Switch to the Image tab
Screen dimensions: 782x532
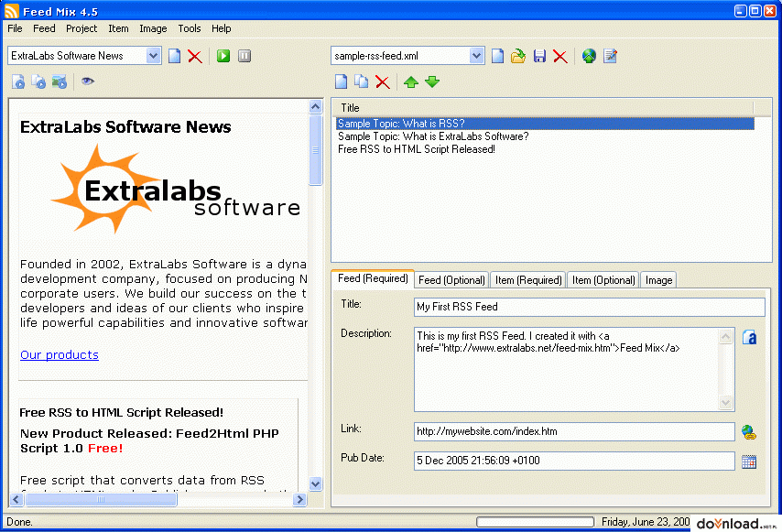pyautogui.click(x=658, y=280)
